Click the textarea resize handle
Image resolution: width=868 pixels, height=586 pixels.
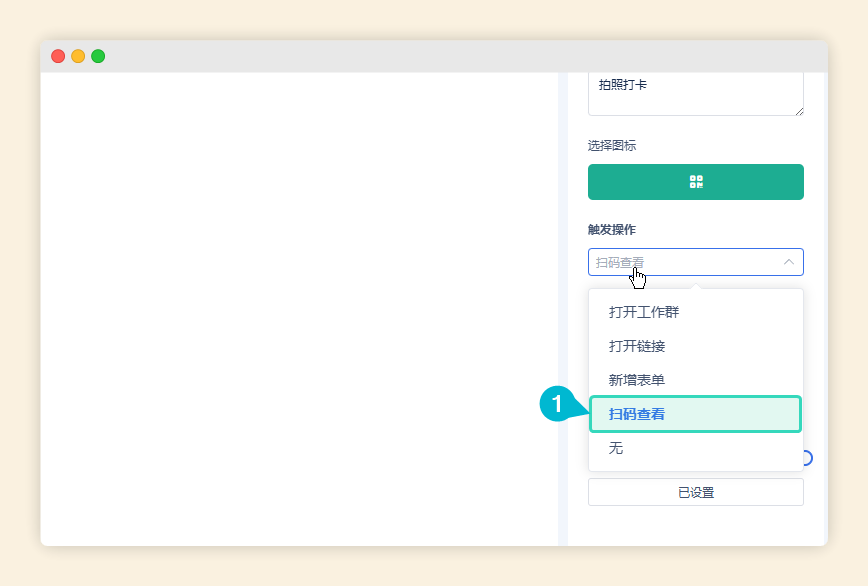(x=799, y=112)
